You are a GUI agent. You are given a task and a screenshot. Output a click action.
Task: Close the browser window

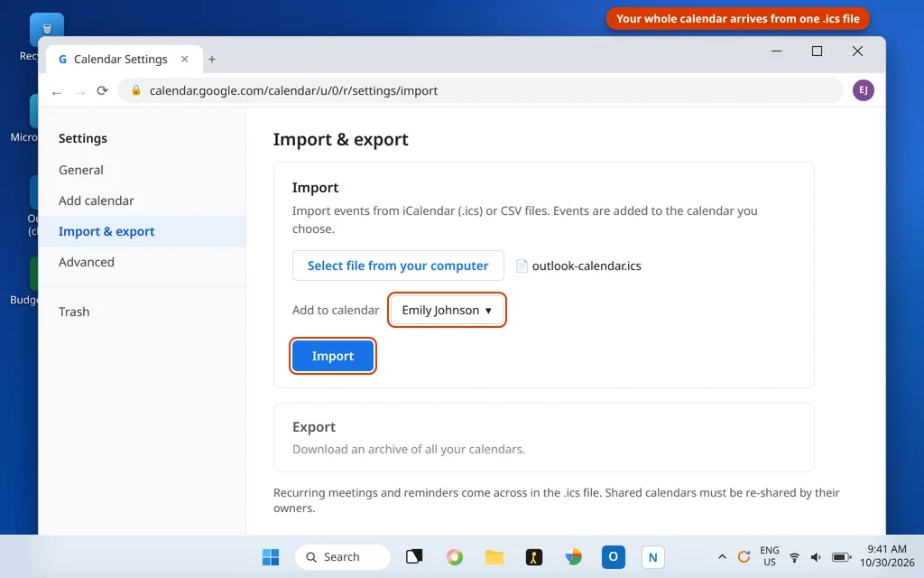857,51
